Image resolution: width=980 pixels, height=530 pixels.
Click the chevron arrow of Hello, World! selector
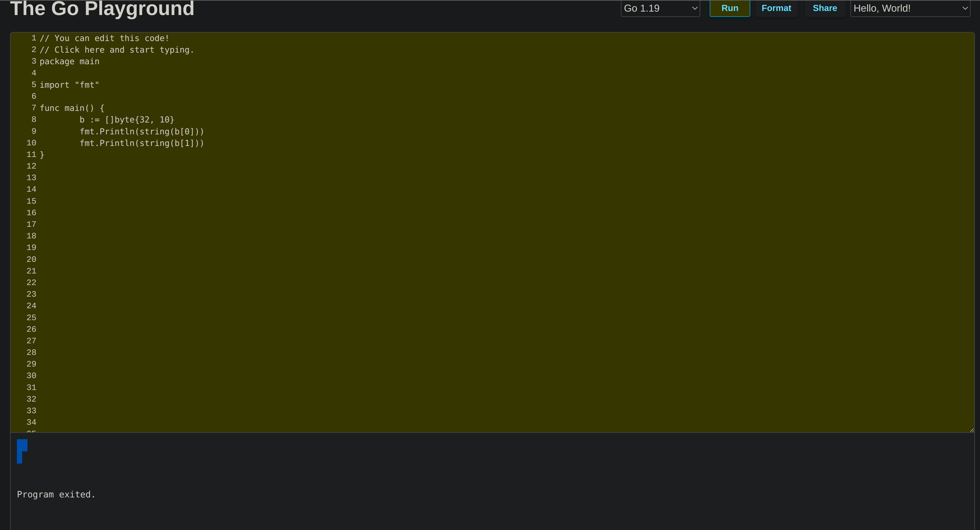965,8
